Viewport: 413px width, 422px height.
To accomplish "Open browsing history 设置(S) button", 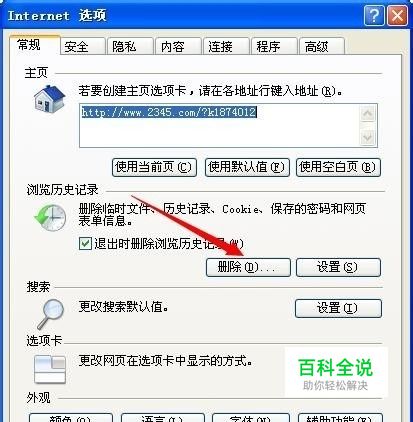I will click(338, 267).
